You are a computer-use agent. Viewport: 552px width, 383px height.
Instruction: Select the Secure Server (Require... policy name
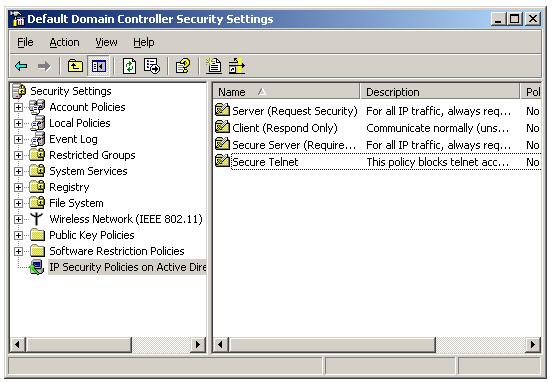pos(294,145)
